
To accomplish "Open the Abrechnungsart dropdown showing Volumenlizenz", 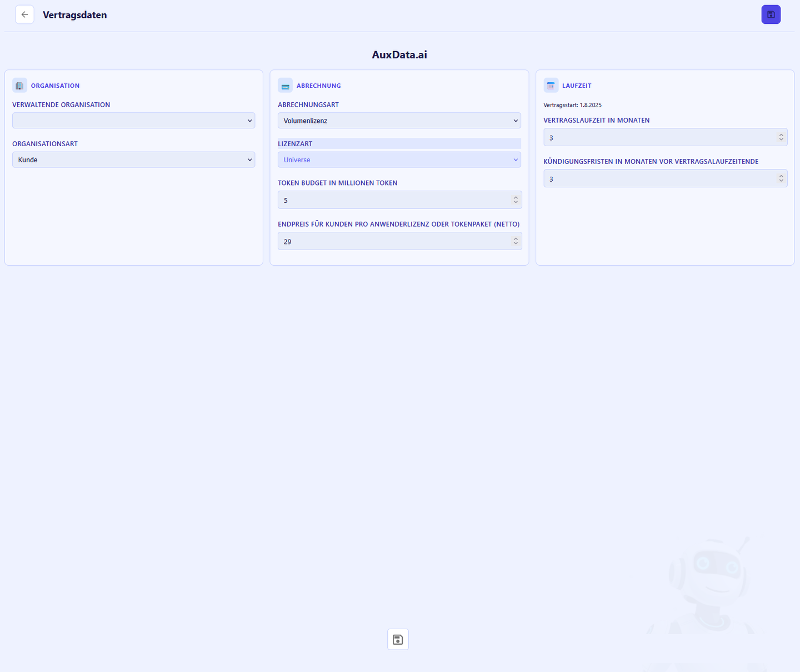I will (x=399, y=121).
